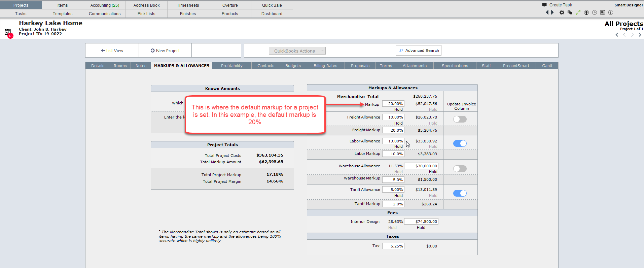The width and height of the screenshot is (644, 268).
Task: Toggle Tariff Allowance invoice column switch
Action: click(x=460, y=193)
